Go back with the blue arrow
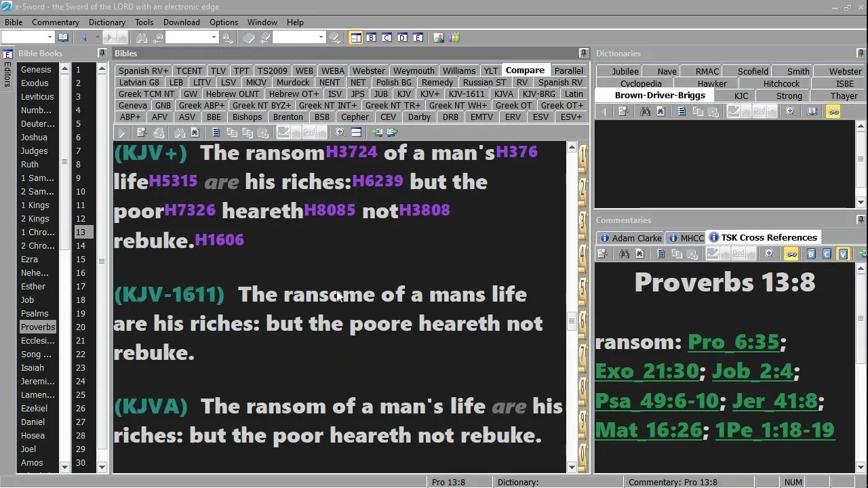868x488 pixels. click(x=84, y=37)
